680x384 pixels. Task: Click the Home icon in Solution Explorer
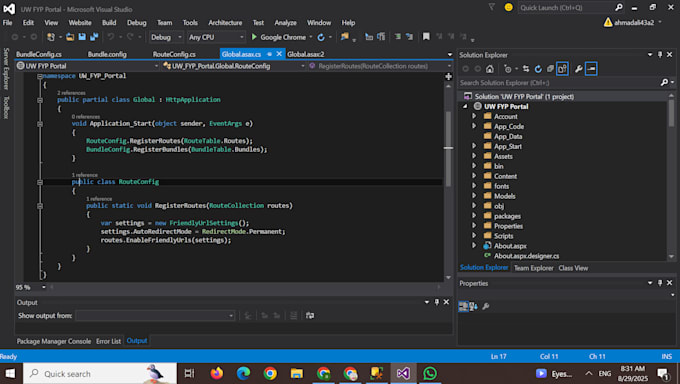click(490, 69)
